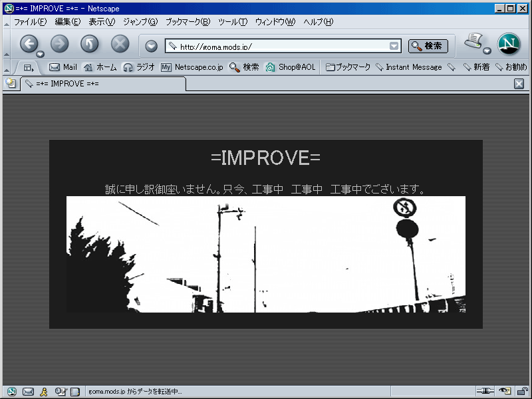
Task: Open the ヘルプ(H) menu
Action: [x=319, y=22]
